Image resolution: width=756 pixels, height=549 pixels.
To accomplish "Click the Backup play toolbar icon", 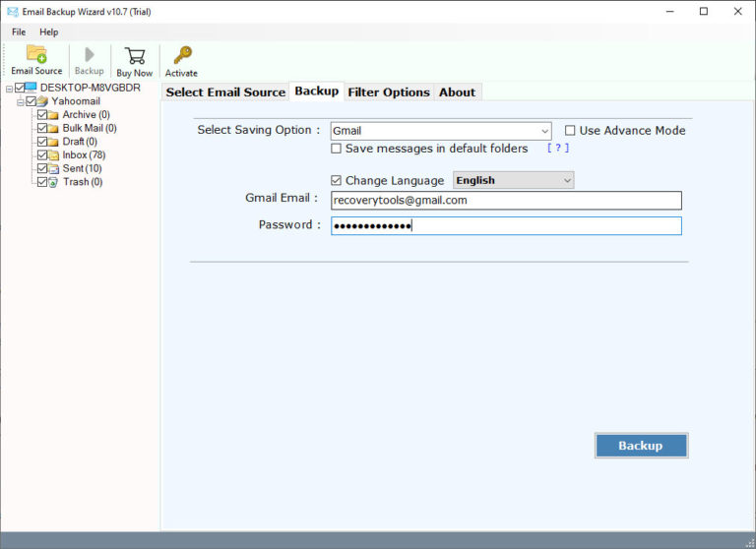I will pyautogui.click(x=90, y=54).
